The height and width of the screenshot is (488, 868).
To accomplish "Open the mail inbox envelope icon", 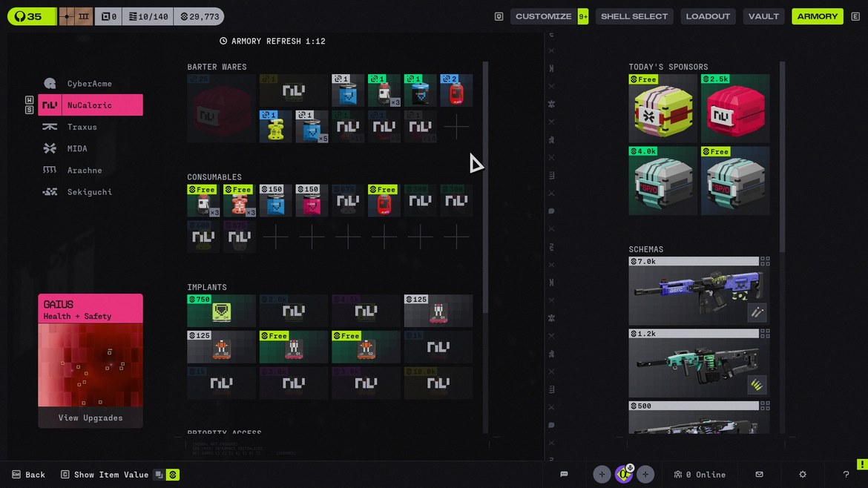I will point(759,475).
